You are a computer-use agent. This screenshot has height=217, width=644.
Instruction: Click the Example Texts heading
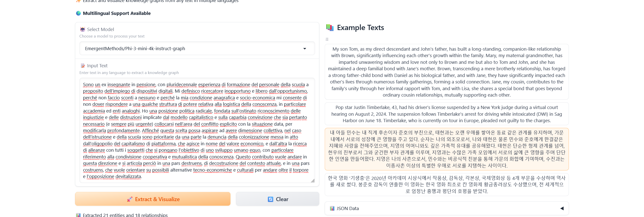tap(360, 28)
